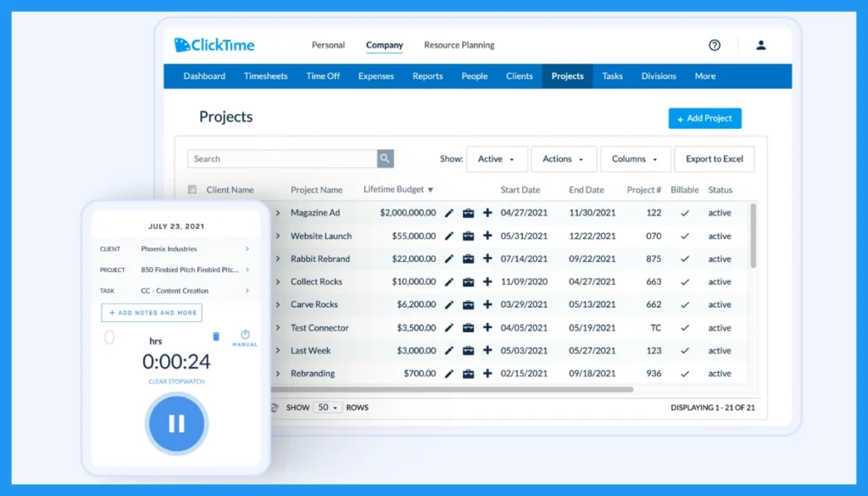Open the user profile icon
The image size is (868, 496).
tap(761, 46)
